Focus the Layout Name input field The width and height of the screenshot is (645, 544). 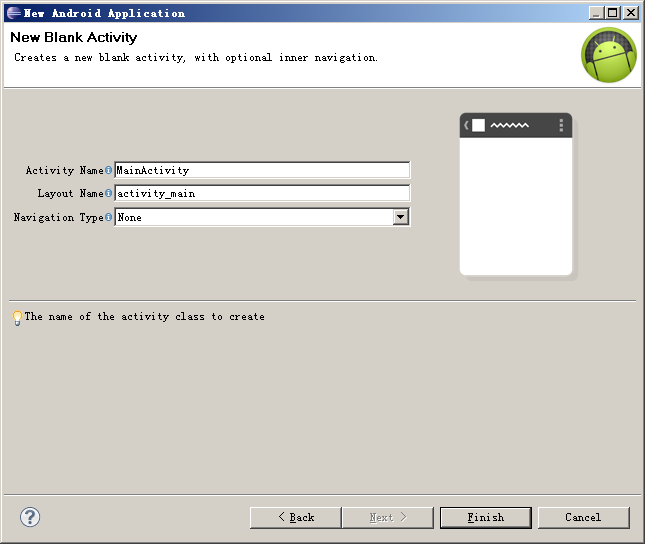262,193
